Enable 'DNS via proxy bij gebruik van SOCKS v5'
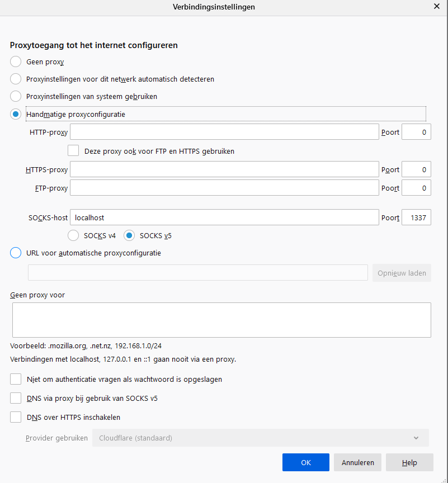448x483 pixels. 16,399
